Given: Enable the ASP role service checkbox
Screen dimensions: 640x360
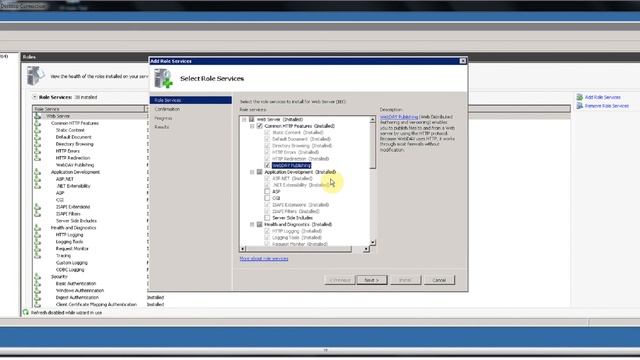Looking at the screenshot, I should point(267,191).
